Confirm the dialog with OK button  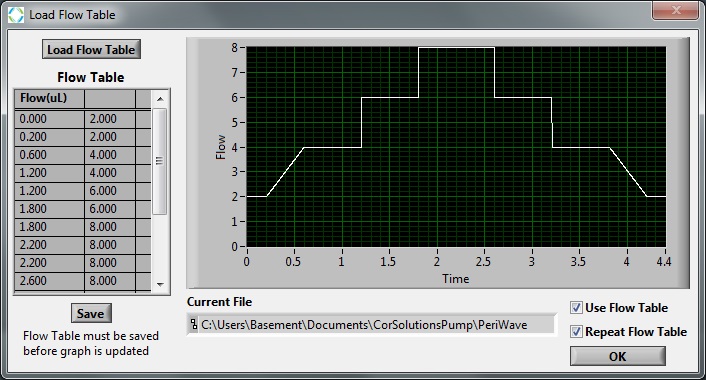click(x=617, y=356)
